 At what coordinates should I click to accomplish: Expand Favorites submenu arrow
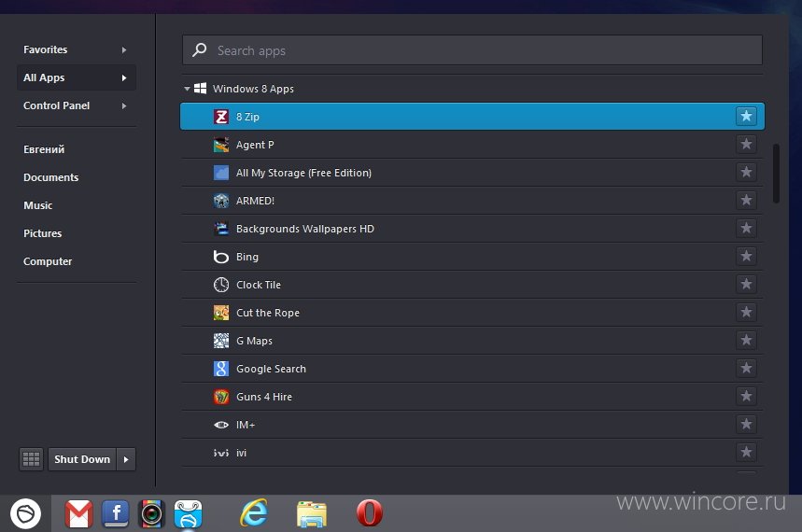pyautogui.click(x=124, y=49)
